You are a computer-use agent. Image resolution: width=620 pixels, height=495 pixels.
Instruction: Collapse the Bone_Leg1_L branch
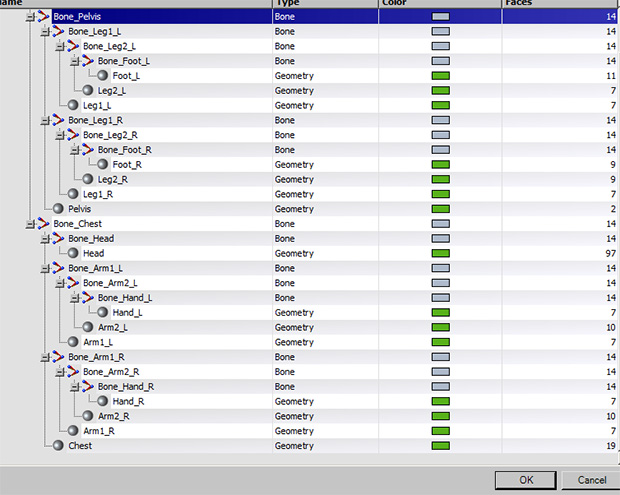45,32
